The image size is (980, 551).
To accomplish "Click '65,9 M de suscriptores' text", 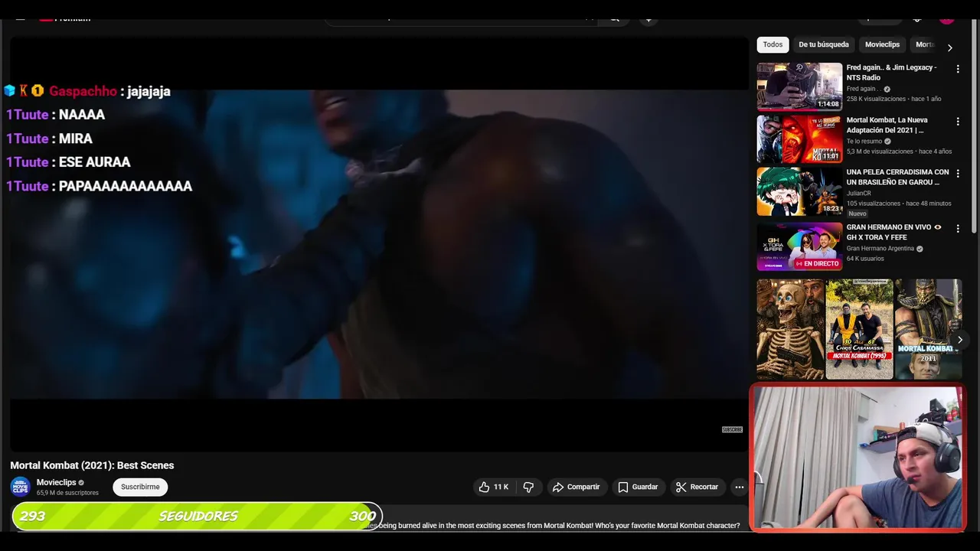I will click(67, 493).
